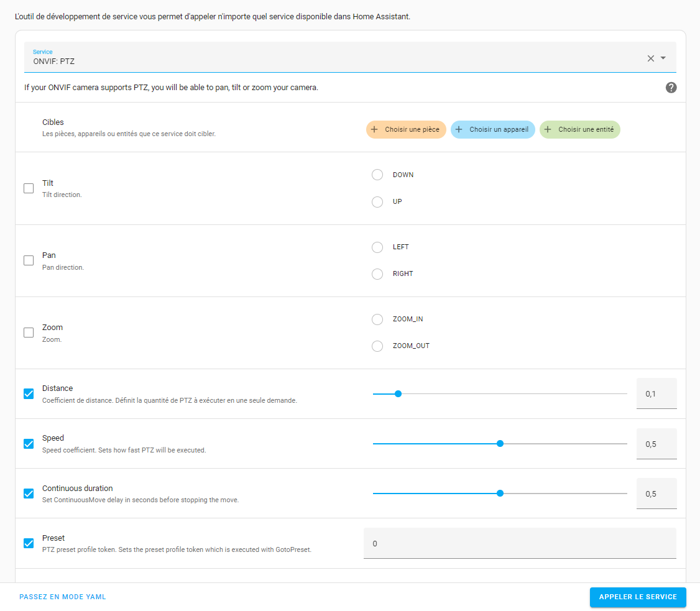Select the RIGHT pan radio button
Viewport: 700px width, 611px height.
click(377, 273)
